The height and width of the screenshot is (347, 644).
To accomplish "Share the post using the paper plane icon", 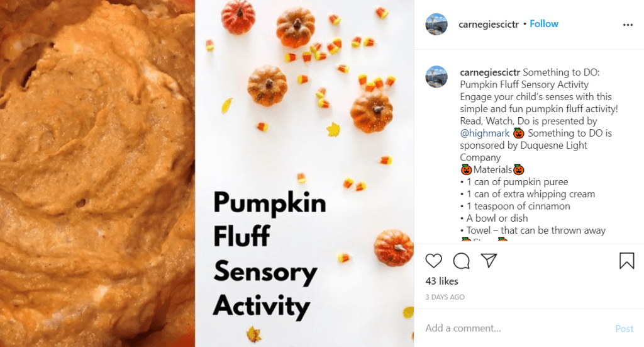I will tap(489, 261).
